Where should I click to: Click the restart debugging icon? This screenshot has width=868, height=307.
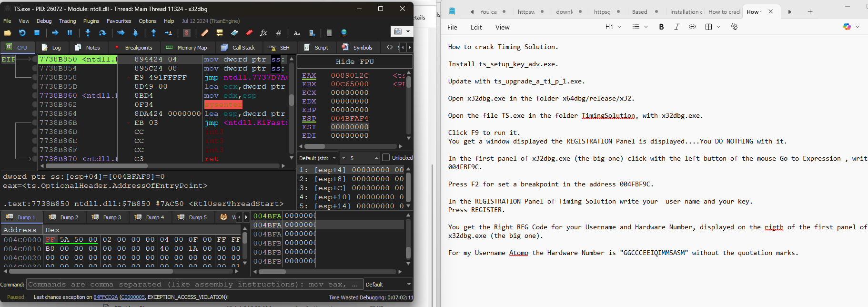tap(22, 33)
